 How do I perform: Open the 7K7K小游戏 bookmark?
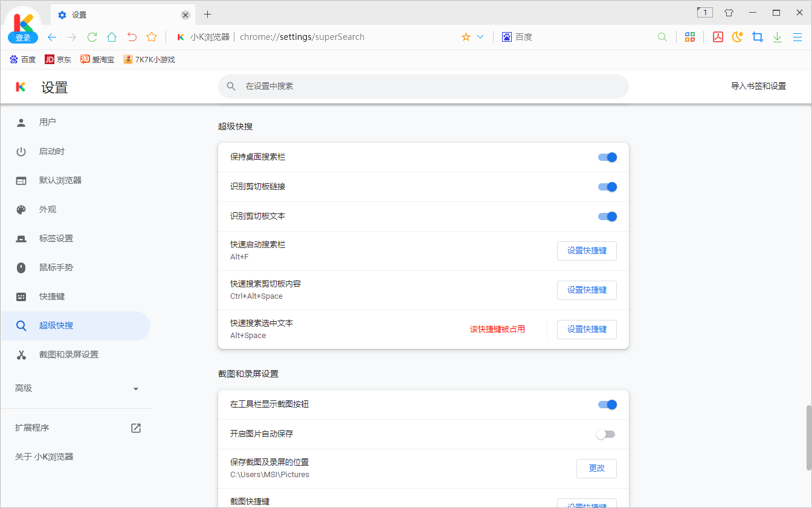149,59
